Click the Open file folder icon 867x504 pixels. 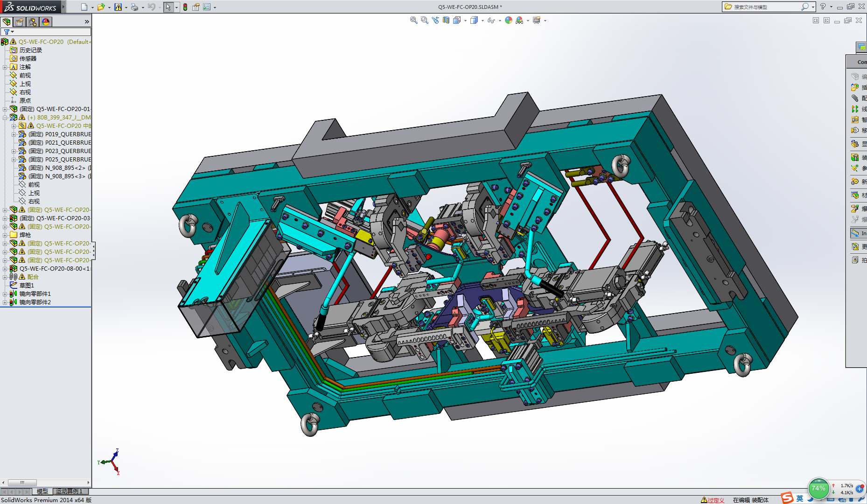pyautogui.click(x=101, y=7)
